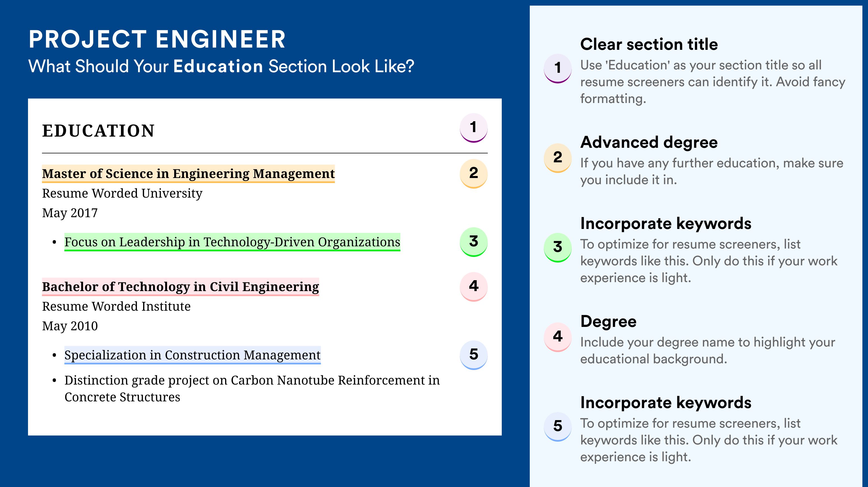Click Resume Worded University text
This screenshot has width=868, height=487.
click(122, 193)
